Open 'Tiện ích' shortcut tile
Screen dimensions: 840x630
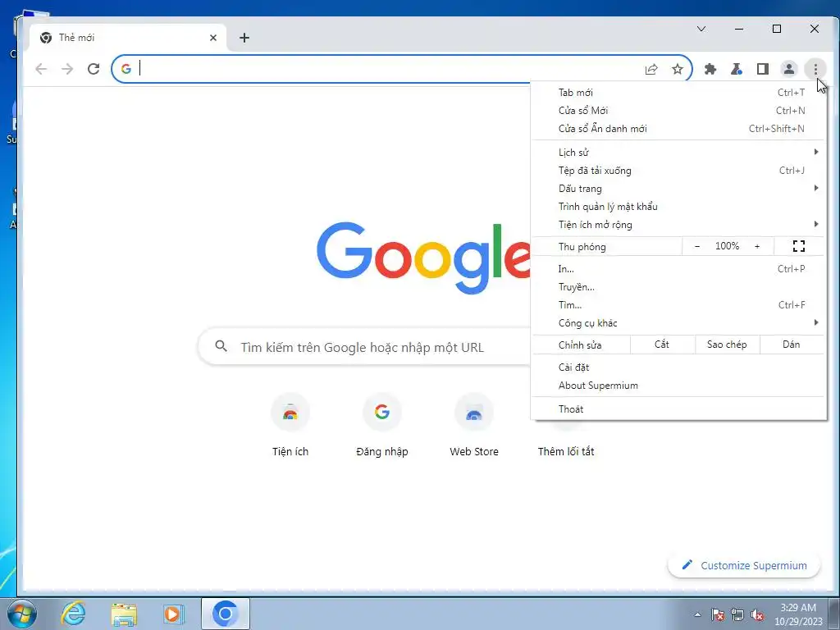[x=290, y=425]
